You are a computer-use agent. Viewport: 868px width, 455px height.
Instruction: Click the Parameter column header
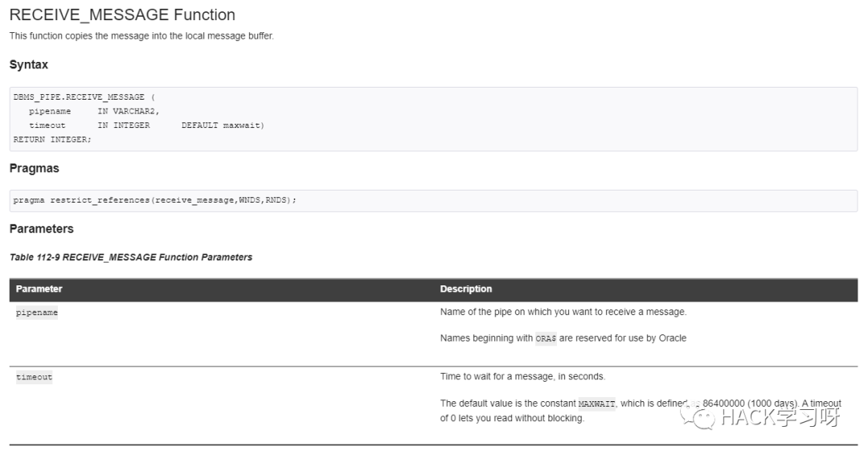pos(39,289)
